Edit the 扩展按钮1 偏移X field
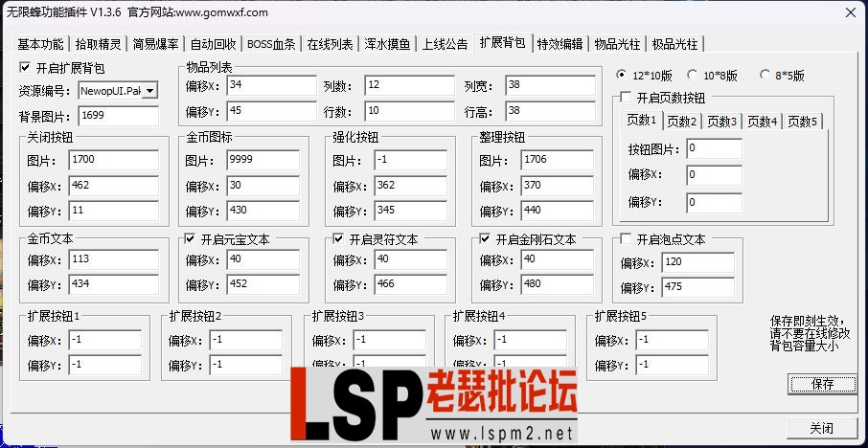Screen dimensions: 868x448 point(105,340)
